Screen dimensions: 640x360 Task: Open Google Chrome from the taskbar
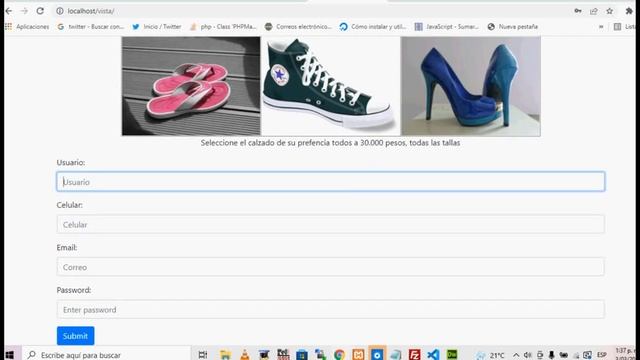pyautogui.click(x=339, y=355)
